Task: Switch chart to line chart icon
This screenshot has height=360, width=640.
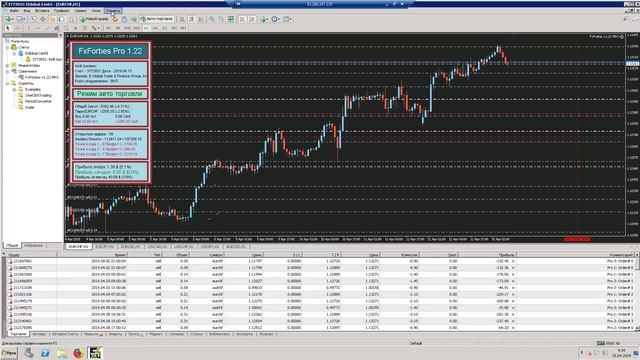Action: [x=201, y=19]
